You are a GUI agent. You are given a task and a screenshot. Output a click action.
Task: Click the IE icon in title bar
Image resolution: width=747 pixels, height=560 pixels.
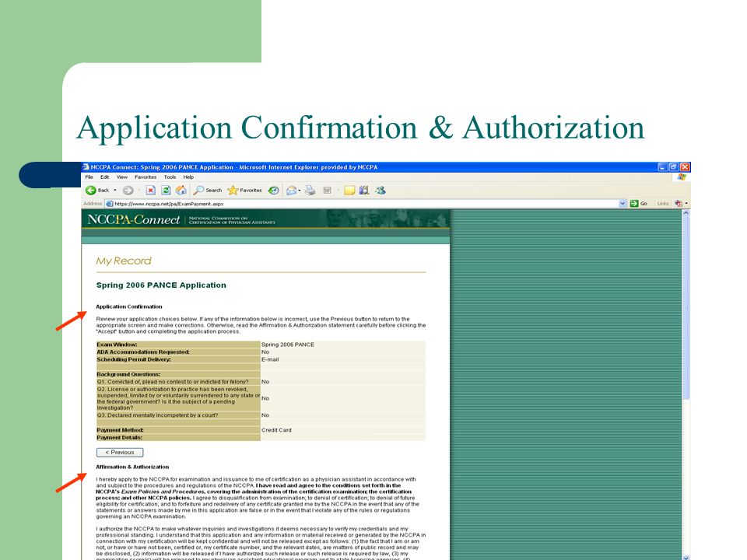click(x=86, y=167)
